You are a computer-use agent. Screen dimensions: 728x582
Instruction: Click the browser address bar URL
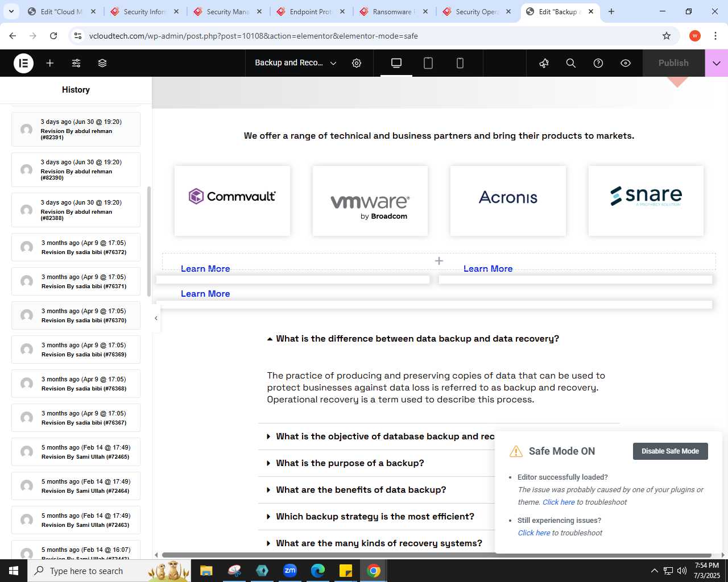254,36
